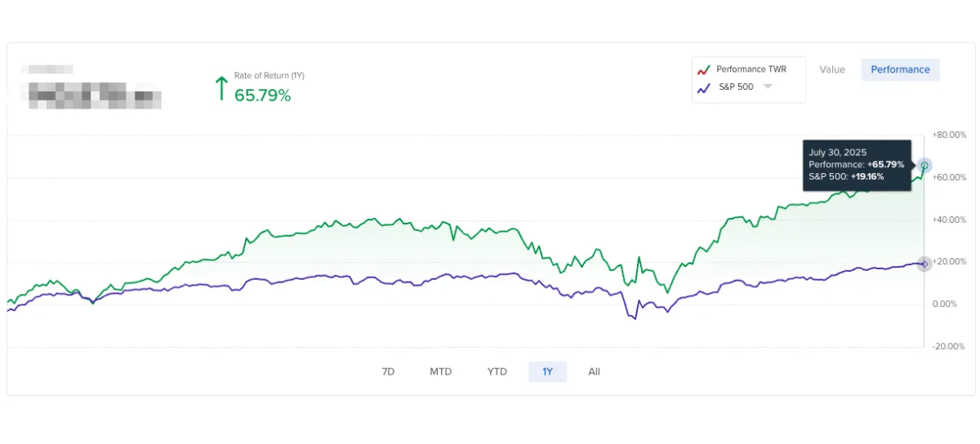This screenshot has height=444, width=980.
Task: Select the All time range
Action: point(594,371)
